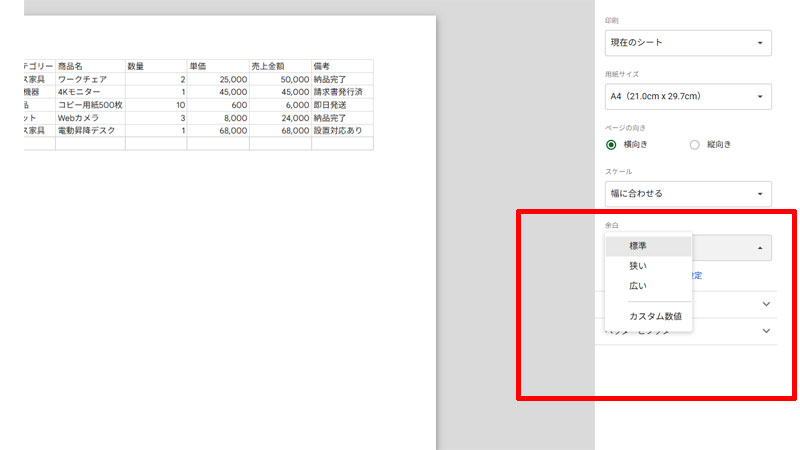
Task: Click cell 即日発送 in preview
Action: pyautogui.click(x=342, y=105)
